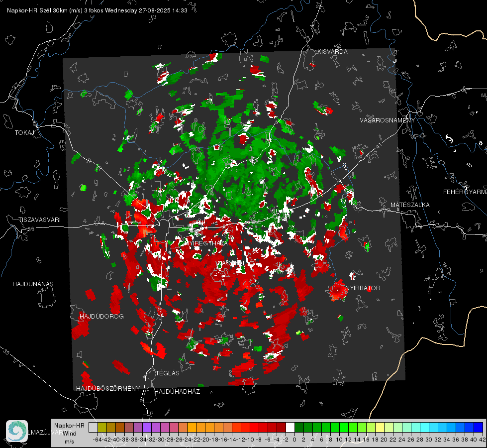The image size is (487, 448).
Task: Click the 0 value on the legend scale
Action: [294, 440]
